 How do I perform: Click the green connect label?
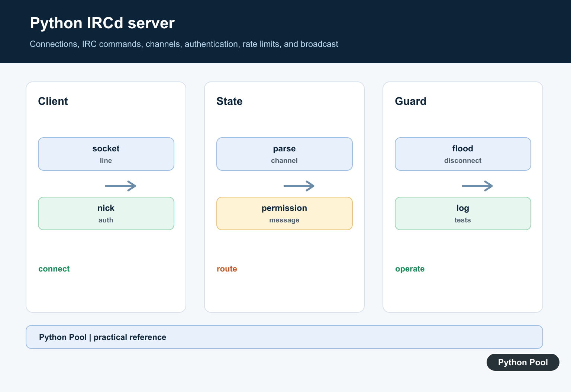(54, 269)
